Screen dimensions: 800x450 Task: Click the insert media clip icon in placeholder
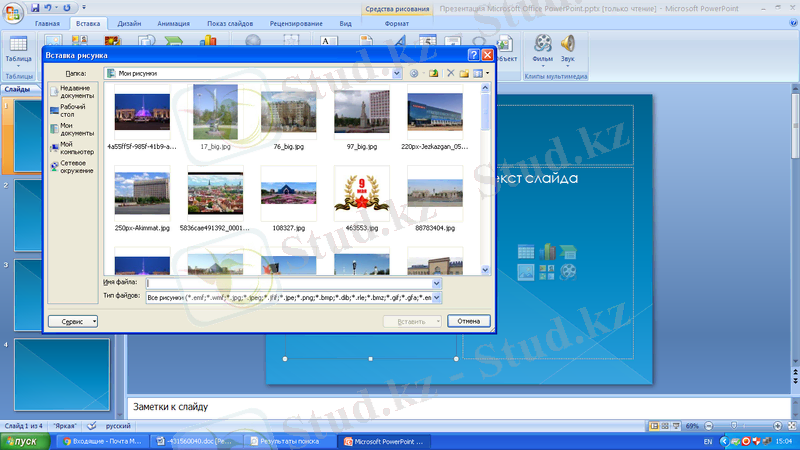[x=568, y=272]
